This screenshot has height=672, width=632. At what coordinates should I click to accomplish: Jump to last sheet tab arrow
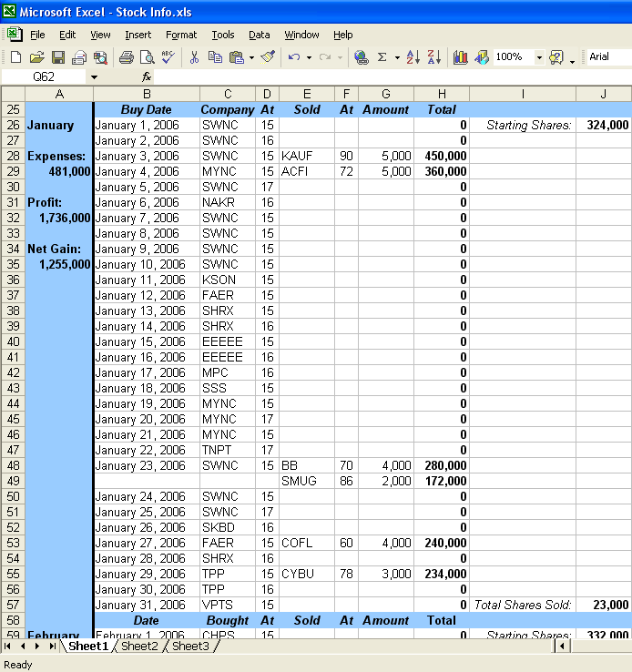pos(52,646)
